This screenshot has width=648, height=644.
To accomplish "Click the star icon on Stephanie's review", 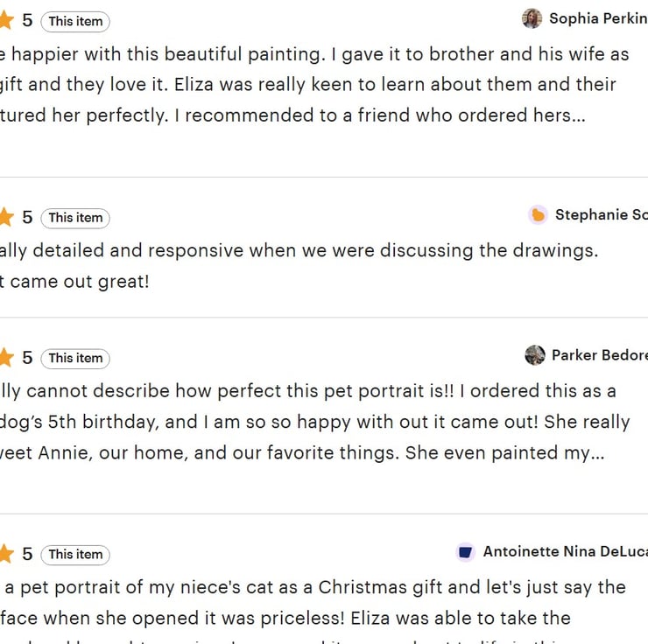I will tap(7, 217).
